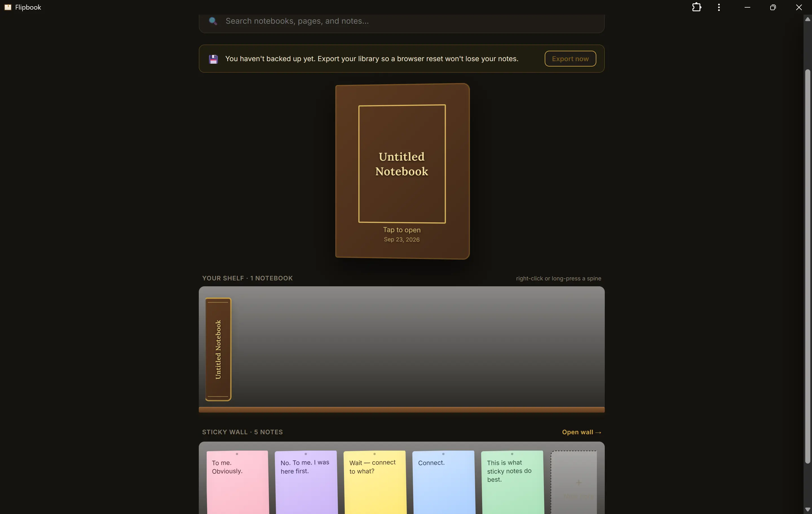Open the green 'This is what sticky notes' note
This screenshot has width=812, height=514.
513,482
